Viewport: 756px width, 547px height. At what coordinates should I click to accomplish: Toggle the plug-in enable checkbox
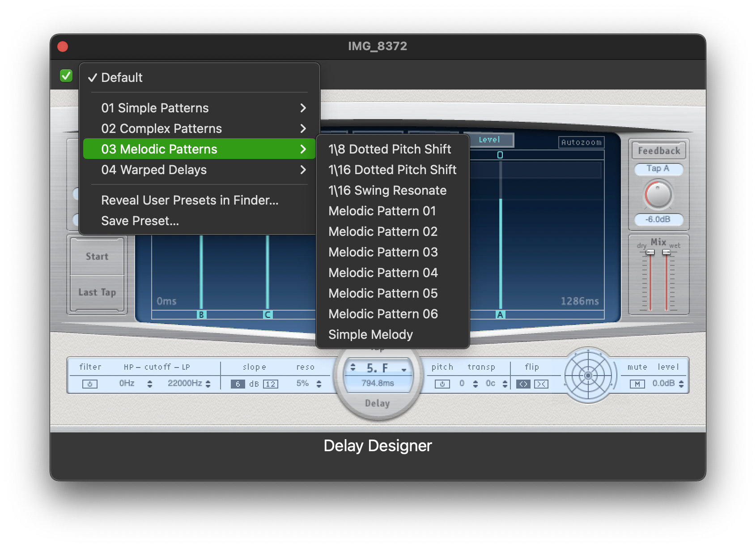coord(66,76)
